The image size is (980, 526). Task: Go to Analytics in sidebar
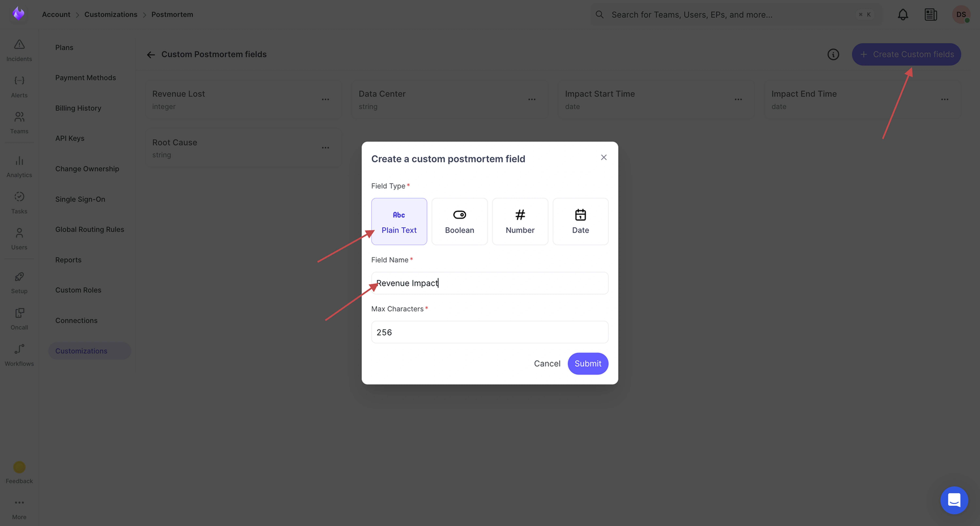19,166
